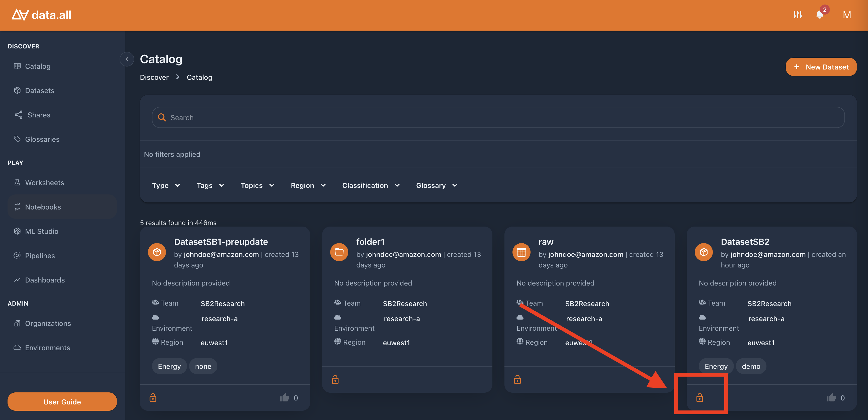The height and width of the screenshot is (420, 868).
Task: Click johndoe@amazon.com on folder1 card
Action: 403,254
